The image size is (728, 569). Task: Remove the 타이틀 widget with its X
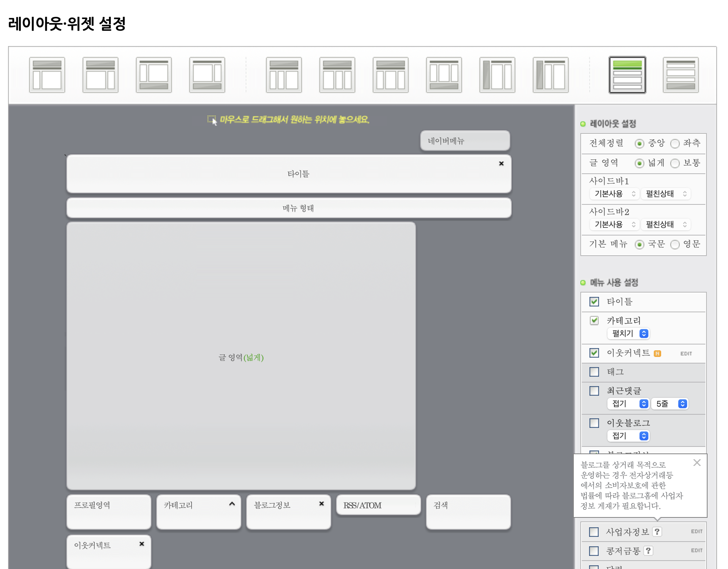point(501,163)
